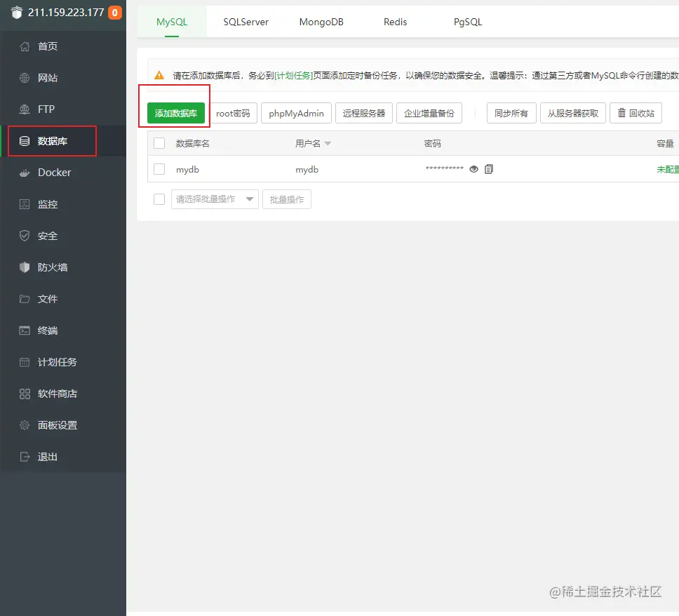The image size is (679, 616).
Task: Click the 容量 column header
Action: 665,143
